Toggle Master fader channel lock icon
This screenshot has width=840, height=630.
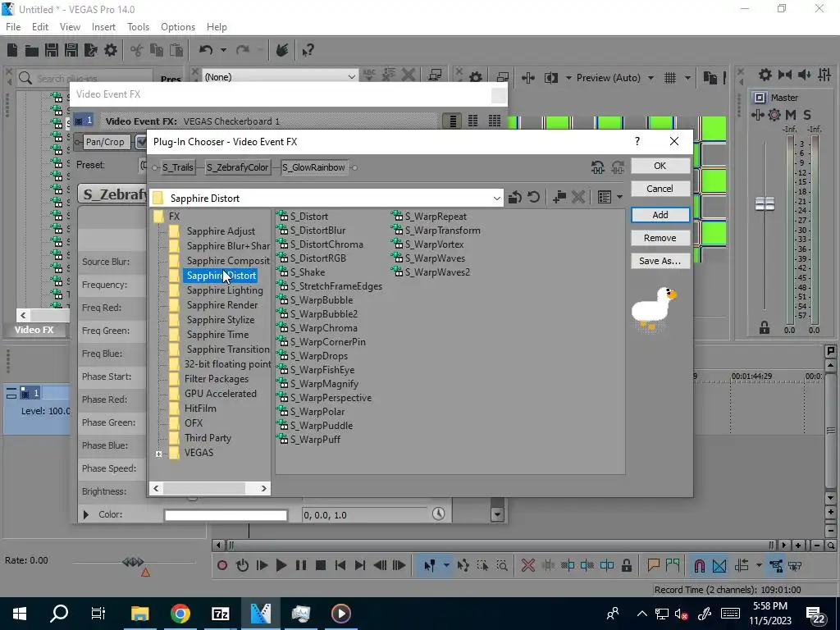[x=764, y=327]
